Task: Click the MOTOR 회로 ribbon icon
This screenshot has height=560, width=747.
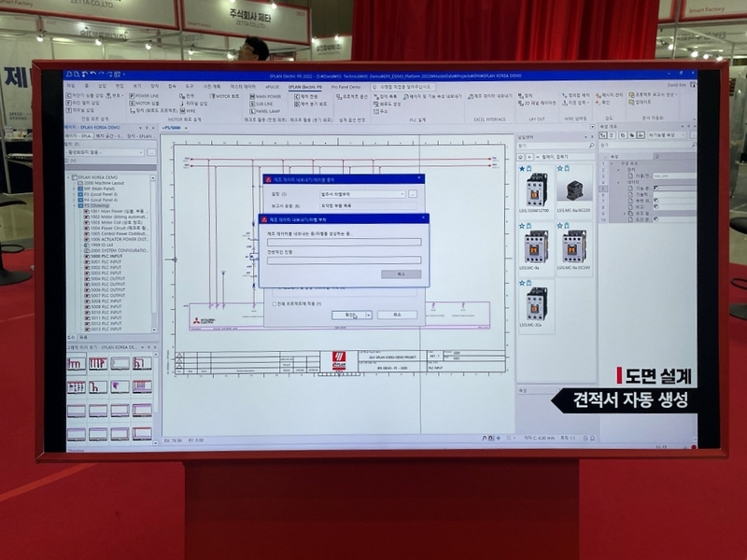Action: [x=223, y=95]
